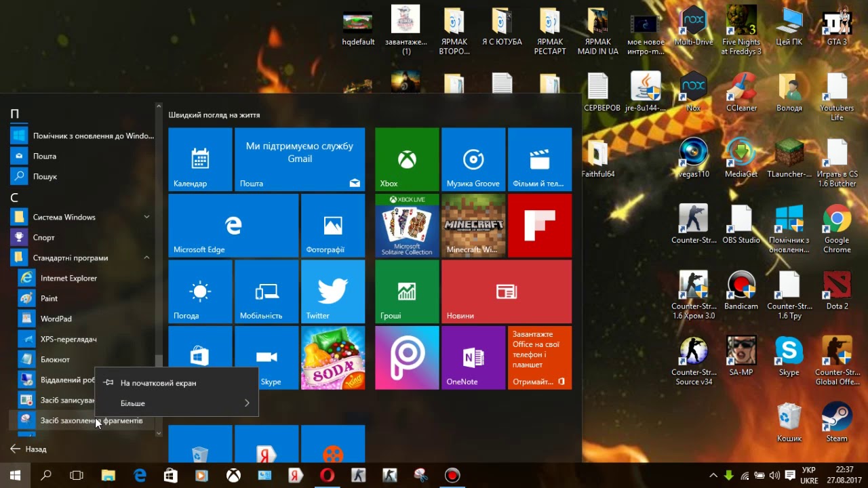Open the Новини news tile
Image resolution: width=868 pixels, height=488 pixels.
[x=507, y=291]
